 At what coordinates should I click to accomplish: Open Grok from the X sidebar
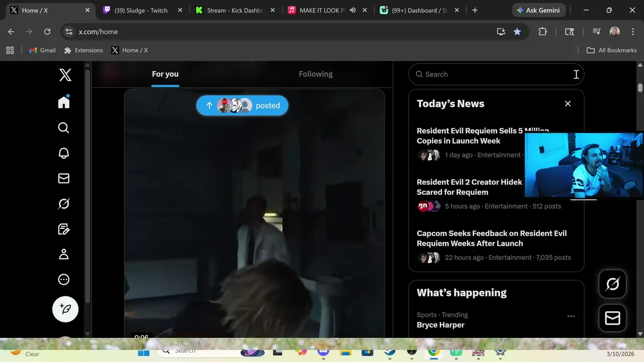63,204
